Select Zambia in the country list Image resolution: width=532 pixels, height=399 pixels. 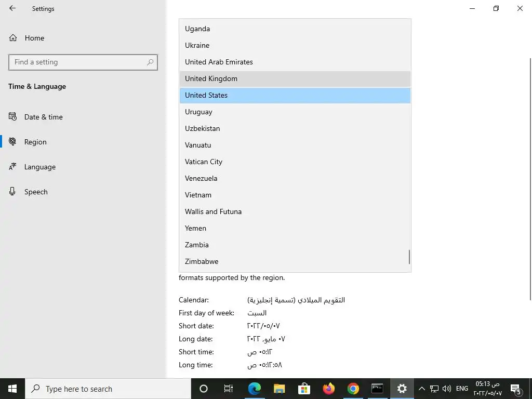(x=295, y=245)
